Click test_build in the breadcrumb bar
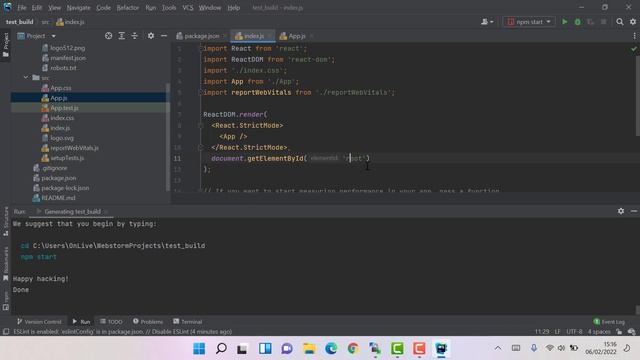Viewport: 640px width, 360px height. tap(19, 22)
